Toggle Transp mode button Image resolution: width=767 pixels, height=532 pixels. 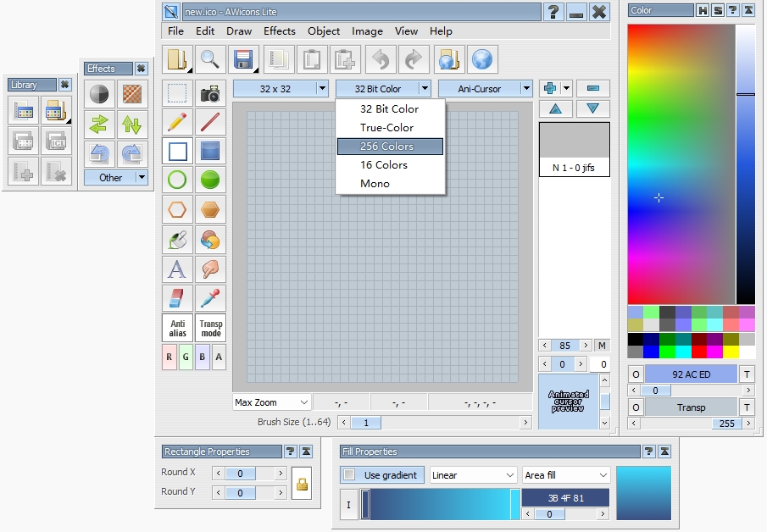click(x=211, y=328)
